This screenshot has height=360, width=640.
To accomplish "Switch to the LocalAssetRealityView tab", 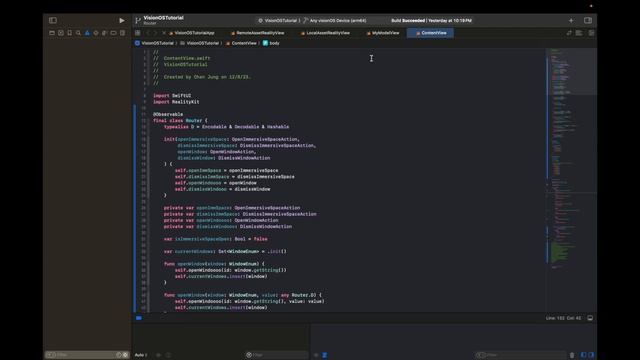I will click(325, 33).
